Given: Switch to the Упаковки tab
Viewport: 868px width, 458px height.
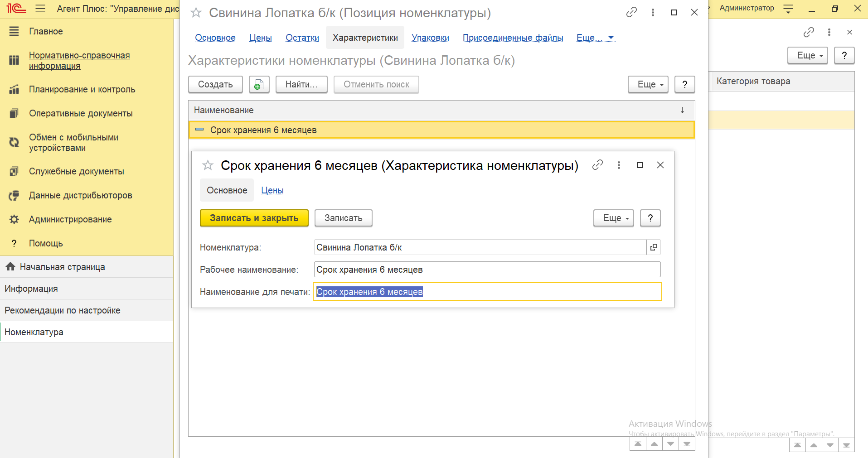Looking at the screenshot, I should coord(430,38).
